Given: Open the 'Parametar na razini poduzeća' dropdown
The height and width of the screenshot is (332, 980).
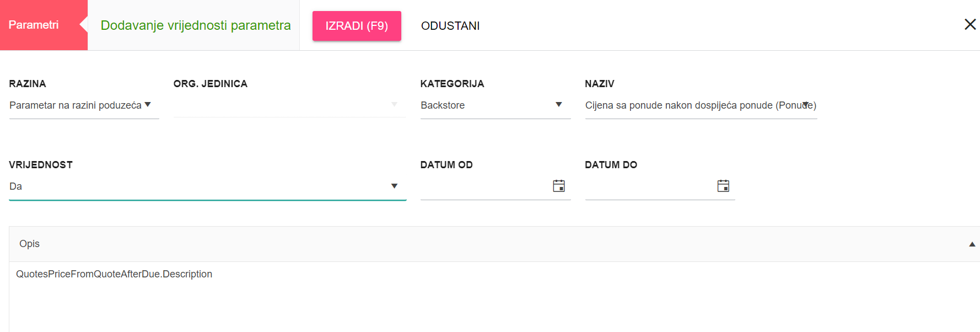Looking at the screenshot, I should [76, 105].
